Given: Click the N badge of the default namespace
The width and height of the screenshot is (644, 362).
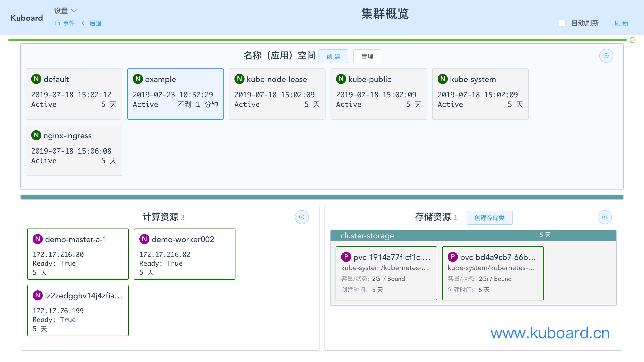Looking at the screenshot, I should click(x=36, y=79).
